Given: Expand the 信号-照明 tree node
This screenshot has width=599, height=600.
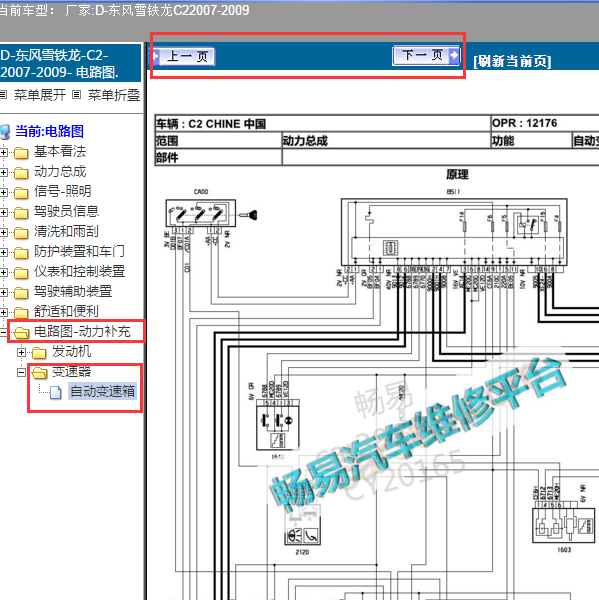Looking at the screenshot, I should tap(3, 192).
